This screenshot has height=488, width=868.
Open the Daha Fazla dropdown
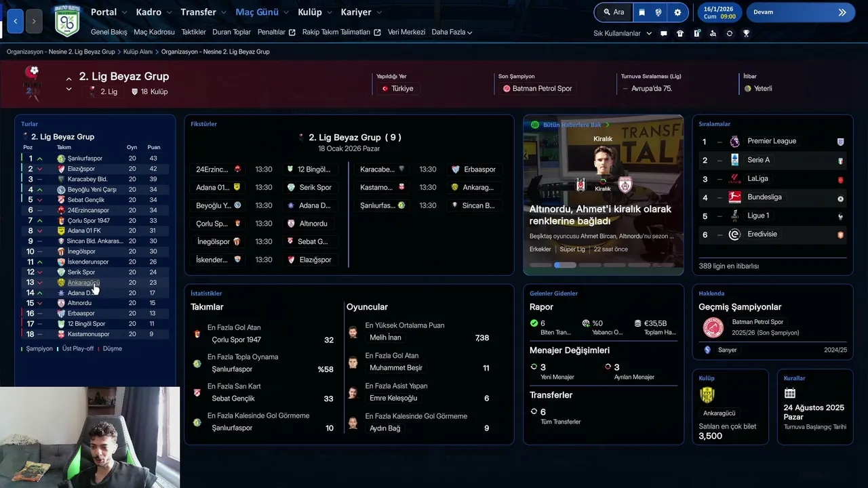click(x=452, y=33)
